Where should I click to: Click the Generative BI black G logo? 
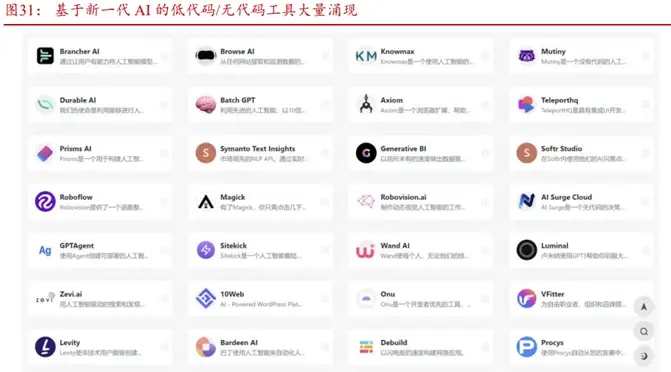click(366, 153)
